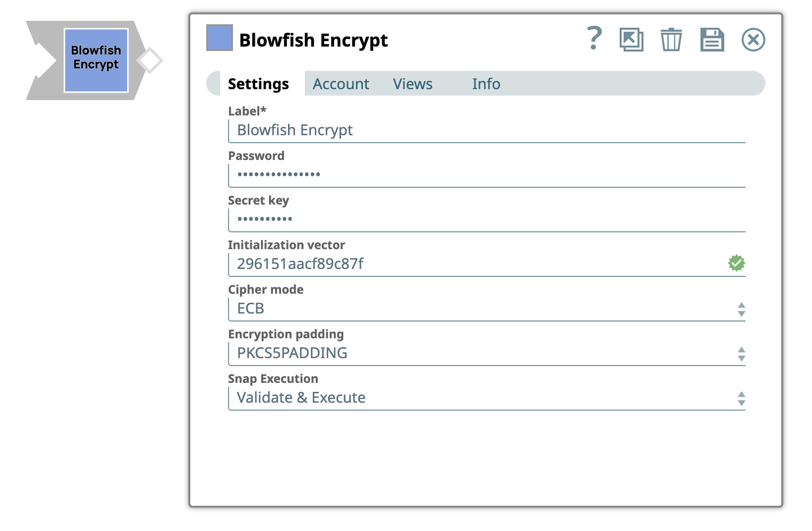
Task: Click the green verified badge on initialization vector
Action: 736,263
